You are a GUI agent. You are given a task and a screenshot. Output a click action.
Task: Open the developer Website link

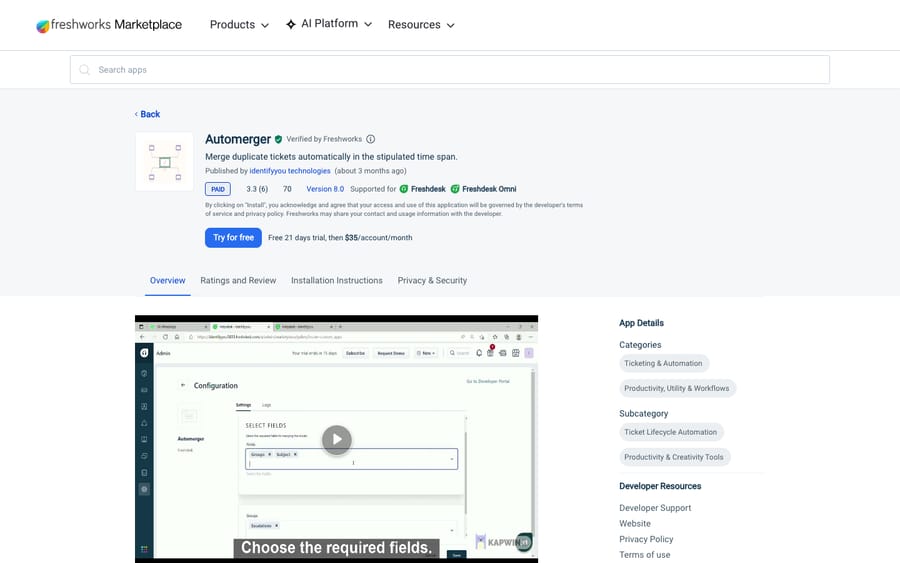pos(635,523)
